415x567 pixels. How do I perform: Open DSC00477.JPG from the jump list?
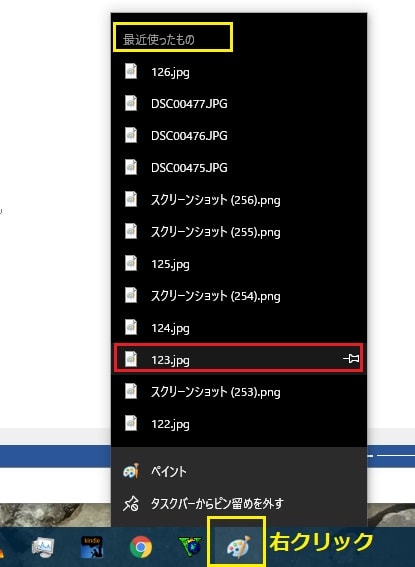[x=239, y=103]
